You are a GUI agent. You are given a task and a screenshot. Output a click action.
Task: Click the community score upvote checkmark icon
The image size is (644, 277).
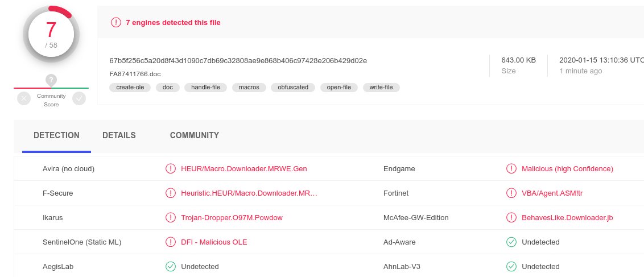click(79, 98)
